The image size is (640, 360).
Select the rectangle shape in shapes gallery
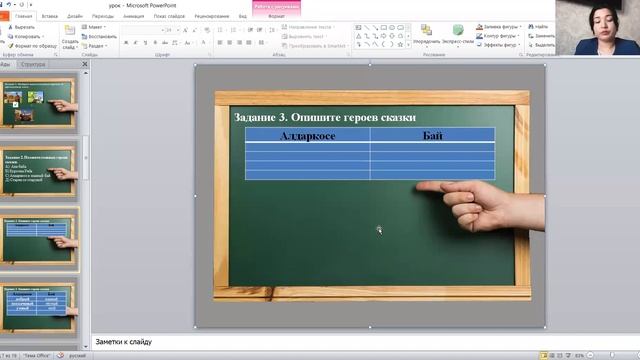coord(384,28)
